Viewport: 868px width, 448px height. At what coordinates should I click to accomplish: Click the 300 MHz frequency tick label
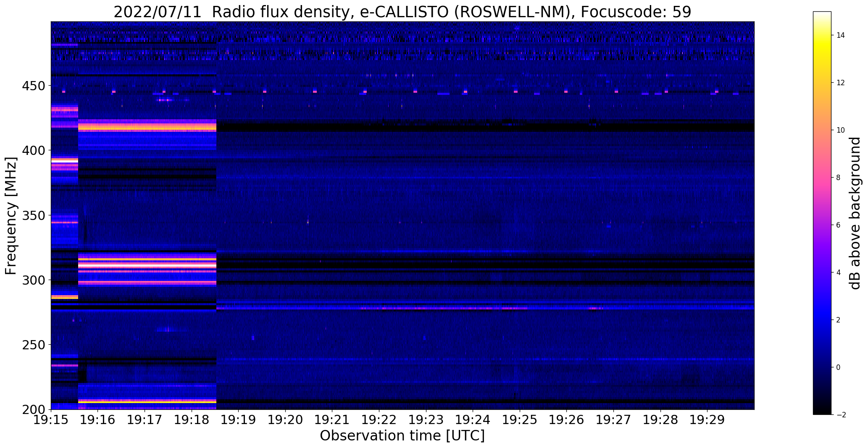click(x=33, y=280)
